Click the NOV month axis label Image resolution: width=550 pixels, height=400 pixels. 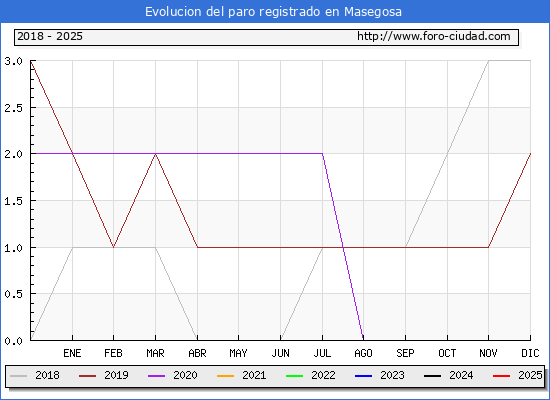pos(488,353)
